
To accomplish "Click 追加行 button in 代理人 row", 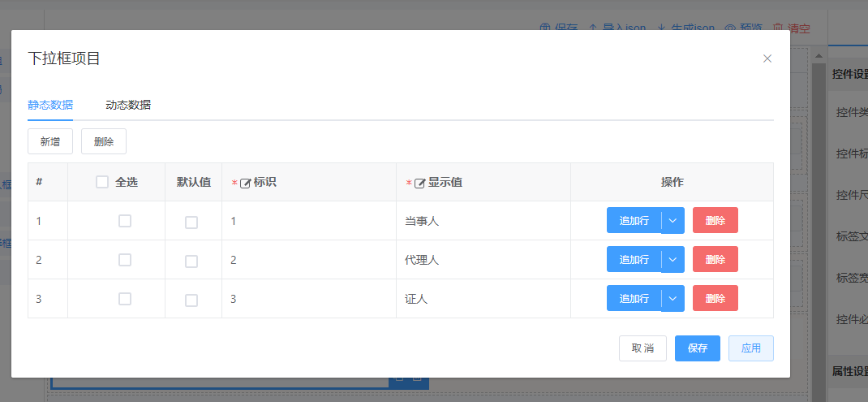I will (634, 260).
